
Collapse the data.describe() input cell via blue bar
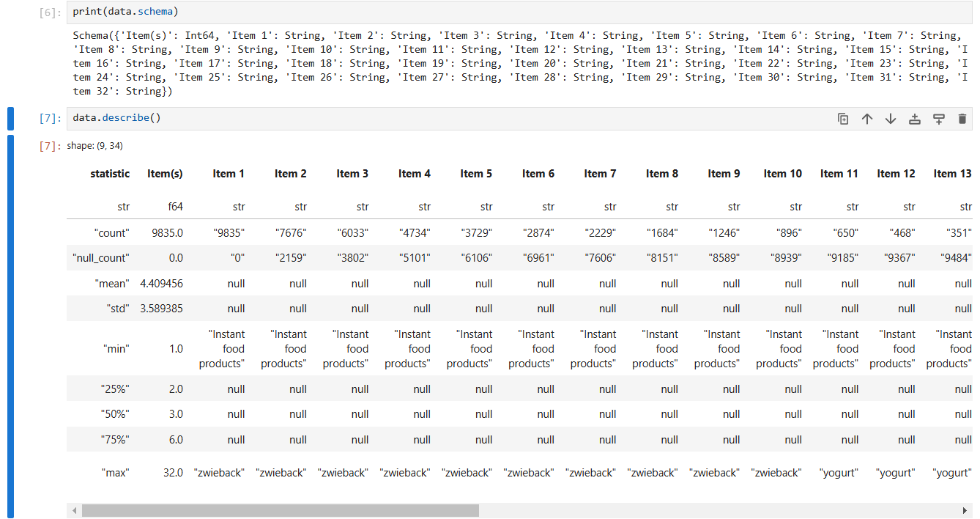[x=10, y=119]
